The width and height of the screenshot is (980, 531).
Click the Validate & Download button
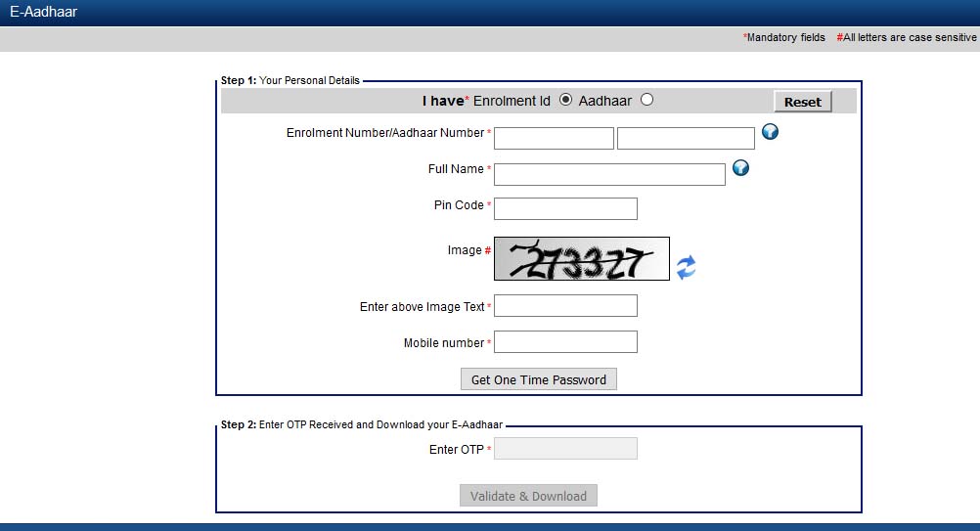pyautogui.click(x=529, y=496)
